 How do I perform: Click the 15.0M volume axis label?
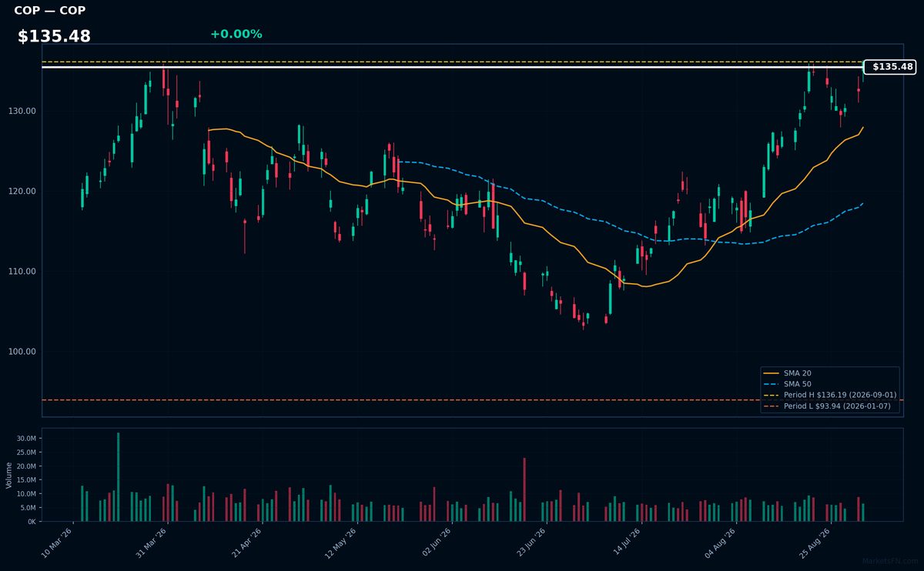click(x=27, y=480)
